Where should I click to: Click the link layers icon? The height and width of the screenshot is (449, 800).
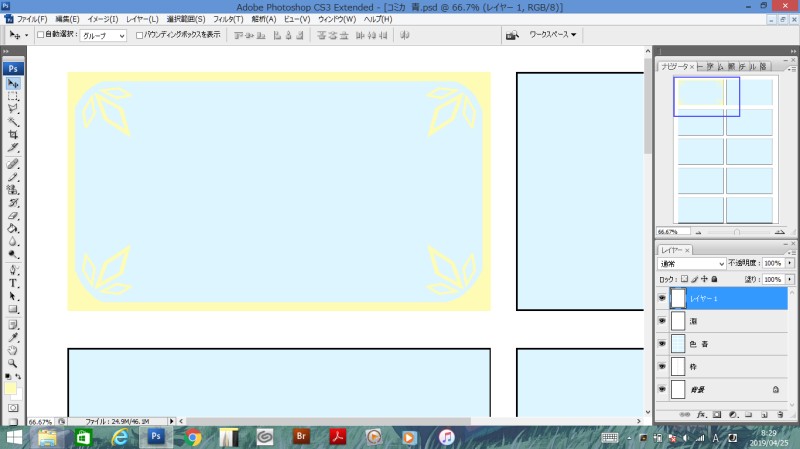[x=685, y=415]
